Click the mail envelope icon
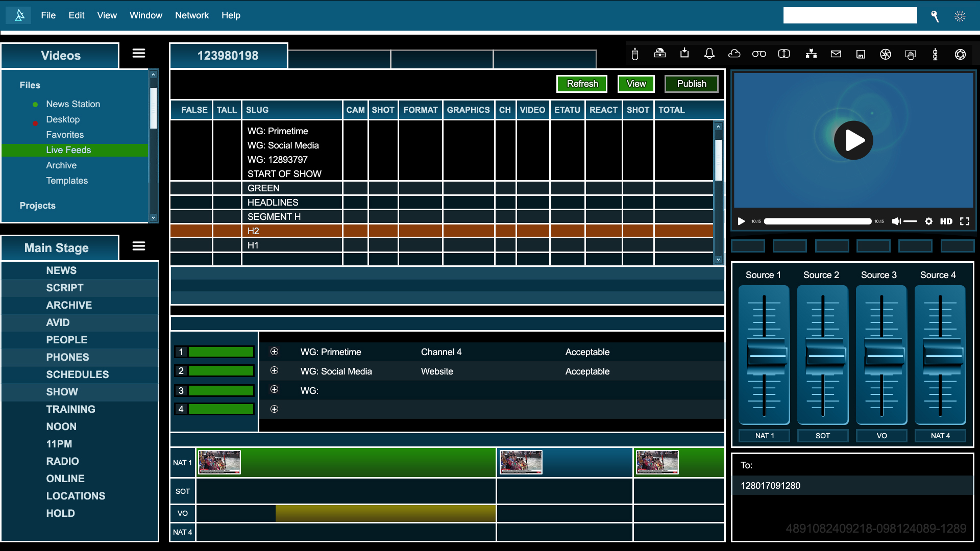This screenshot has height=551, width=980. pyautogui.click(x=836, y=54)
